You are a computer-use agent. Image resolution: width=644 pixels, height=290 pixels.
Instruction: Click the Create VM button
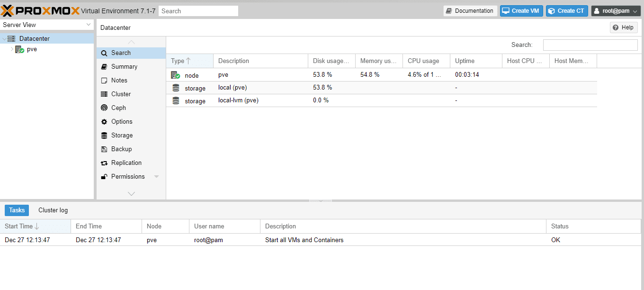tap(521, 11)
